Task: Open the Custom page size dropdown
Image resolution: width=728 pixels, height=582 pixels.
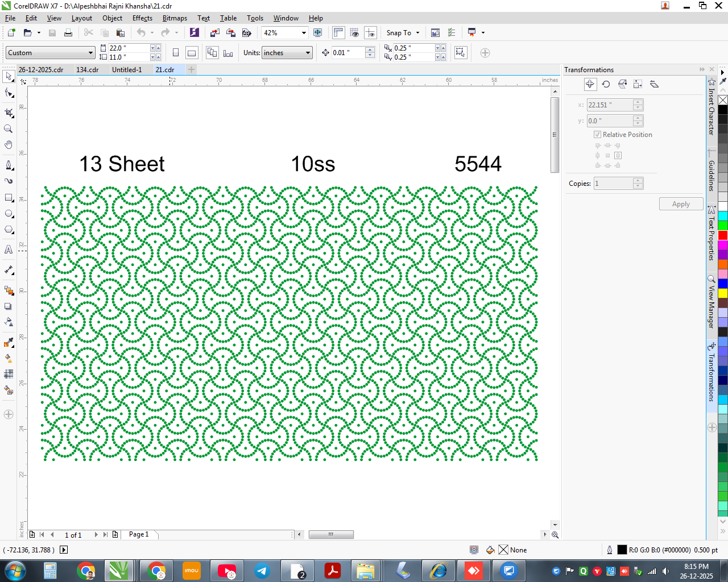Action: coord(90,53)
